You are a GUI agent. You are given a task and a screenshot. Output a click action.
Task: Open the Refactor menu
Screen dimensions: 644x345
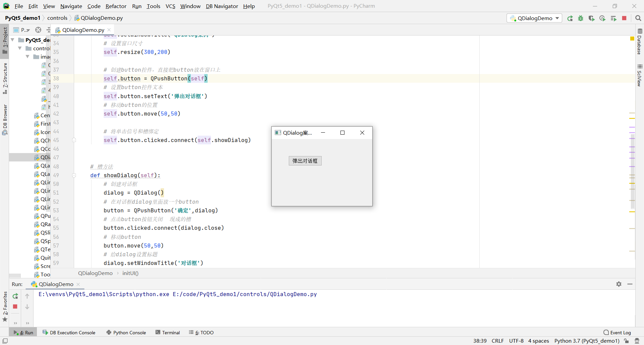tap(116, 6)
